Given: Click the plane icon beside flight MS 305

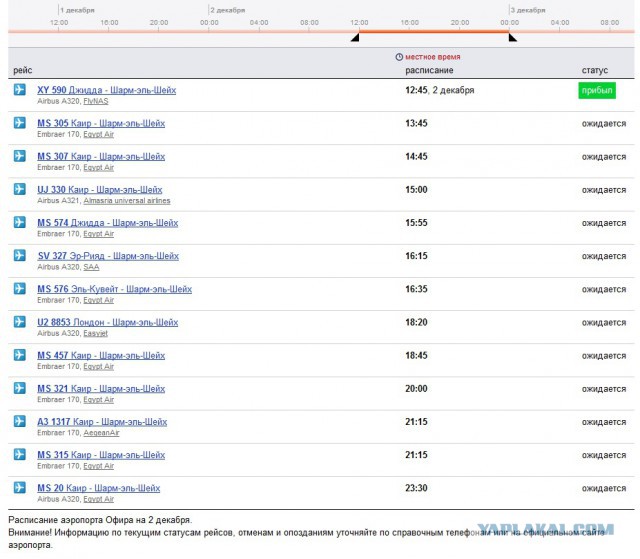Looking at the screenshot, I should click(19, 122).
